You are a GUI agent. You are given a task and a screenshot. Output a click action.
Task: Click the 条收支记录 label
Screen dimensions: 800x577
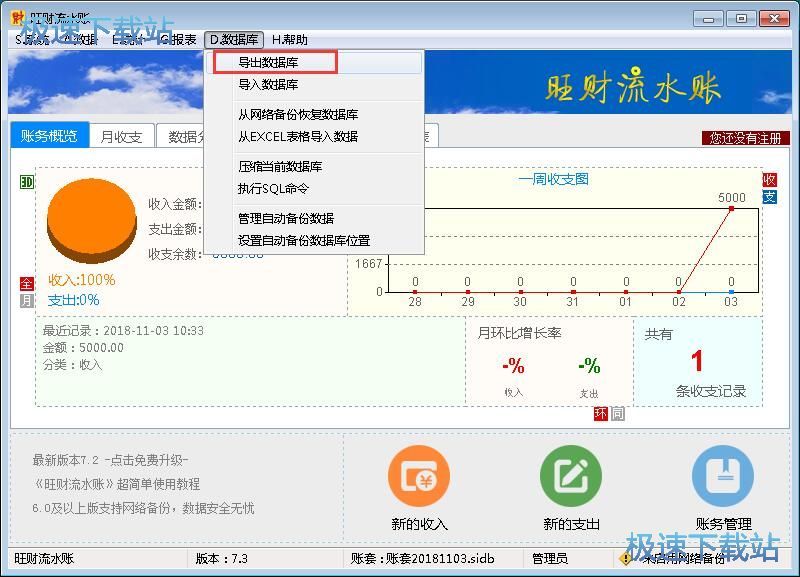point(711,391)
